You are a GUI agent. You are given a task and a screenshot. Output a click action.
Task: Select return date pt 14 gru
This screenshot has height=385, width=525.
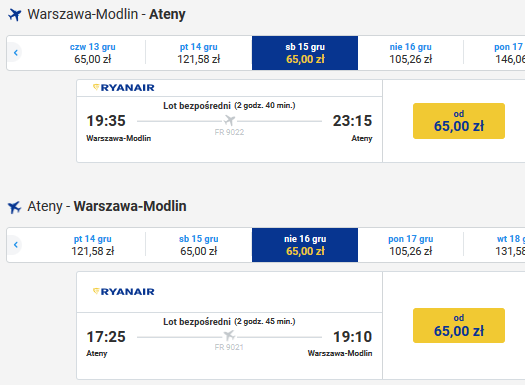[x=93, y=245]
